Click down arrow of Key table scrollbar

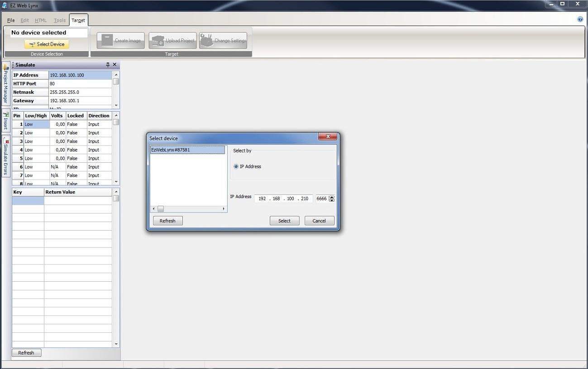tap(116, 344)
